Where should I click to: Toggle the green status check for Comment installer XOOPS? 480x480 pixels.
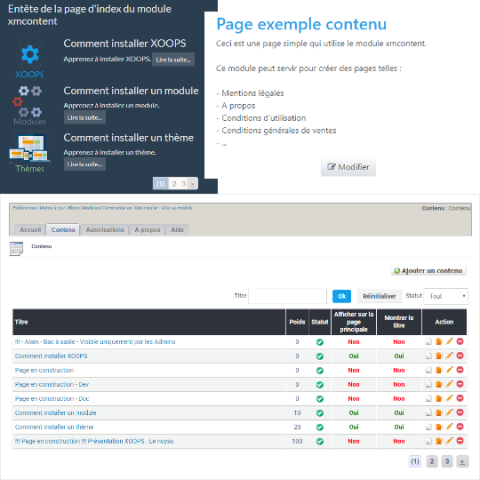pos(320,356)
